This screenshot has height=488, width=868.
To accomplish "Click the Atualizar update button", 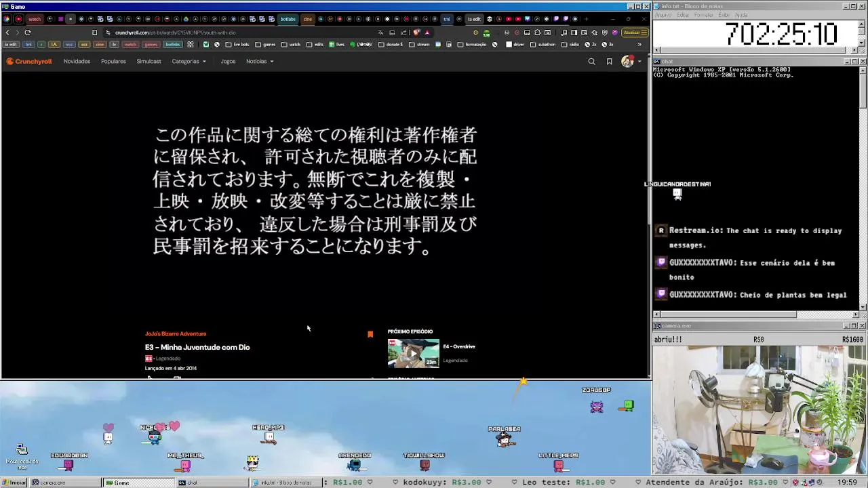I will (635, 33).
